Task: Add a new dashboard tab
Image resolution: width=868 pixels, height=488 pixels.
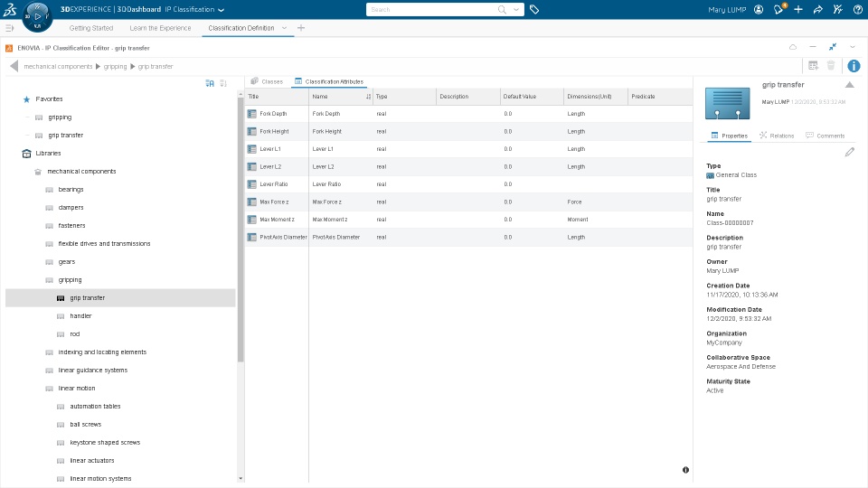Action: point(301,28)
